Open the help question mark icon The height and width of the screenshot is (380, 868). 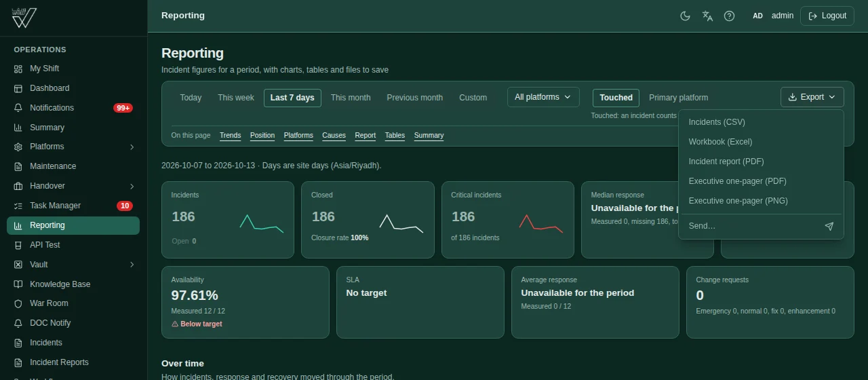point(729,16)
